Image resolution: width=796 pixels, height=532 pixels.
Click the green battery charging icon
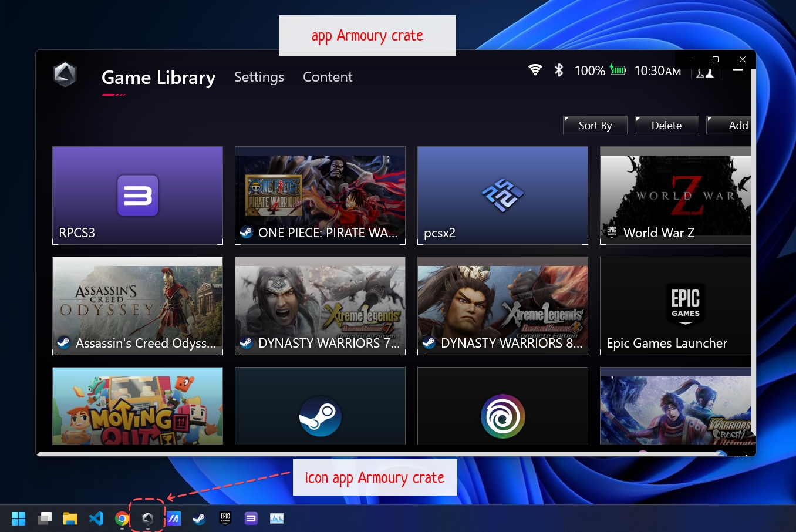tap(618, 69)
